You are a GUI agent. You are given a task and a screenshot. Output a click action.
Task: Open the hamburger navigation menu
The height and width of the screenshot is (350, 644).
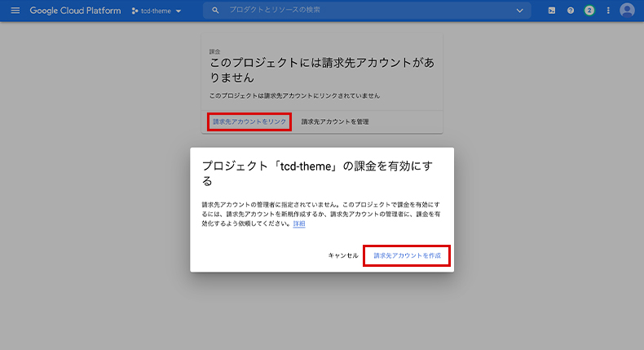pos(15,11)
